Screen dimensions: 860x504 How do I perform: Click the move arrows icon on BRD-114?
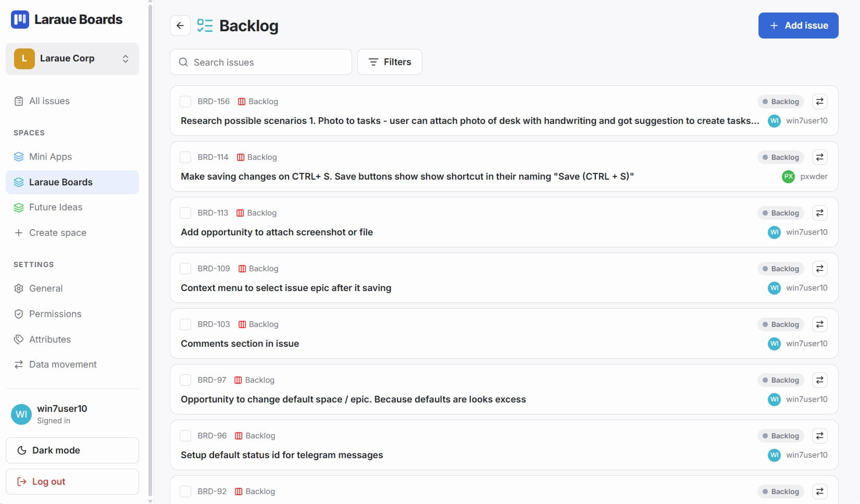[819, 157]
